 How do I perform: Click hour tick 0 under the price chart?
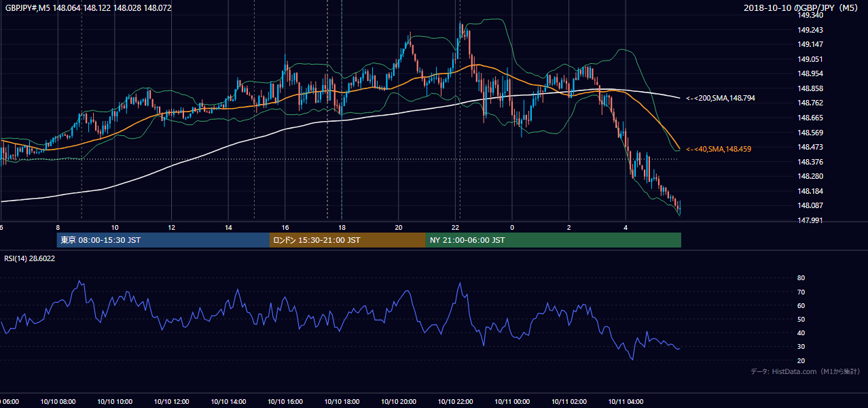pyautogui.click(x=512, y=228)
